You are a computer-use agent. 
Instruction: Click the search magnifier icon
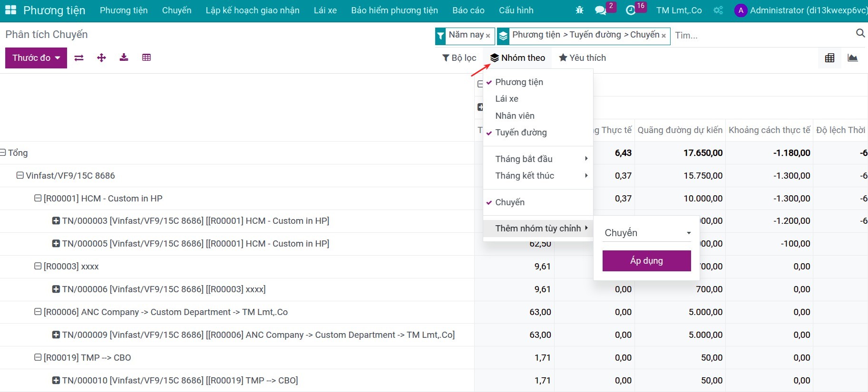860,33
